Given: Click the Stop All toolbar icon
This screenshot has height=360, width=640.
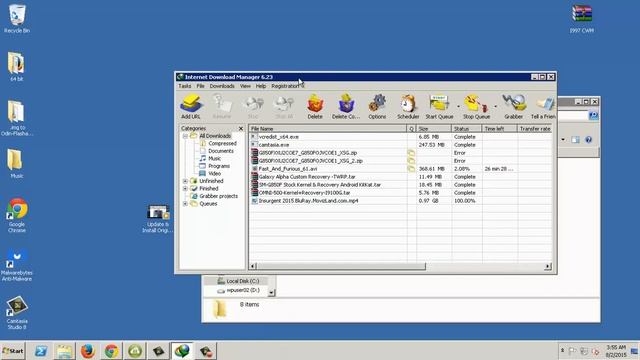Looking at the screenshot, I should (284, 107).
